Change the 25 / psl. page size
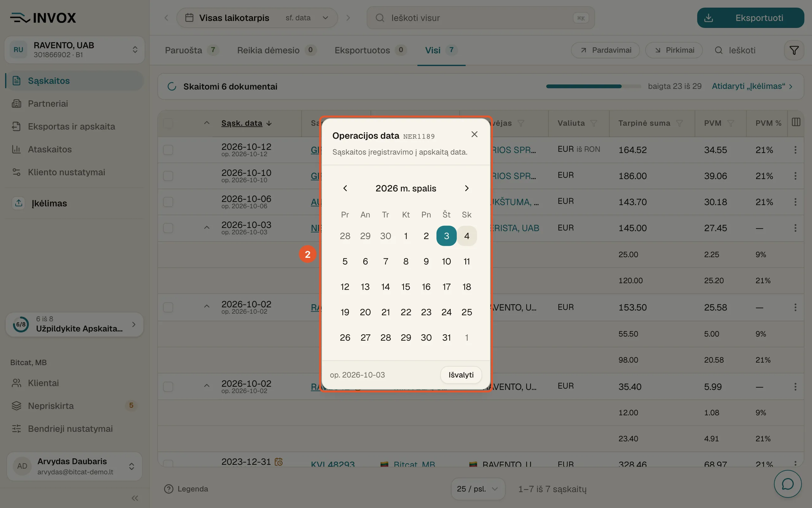The image size is (812, 508). tap(478, 489)
